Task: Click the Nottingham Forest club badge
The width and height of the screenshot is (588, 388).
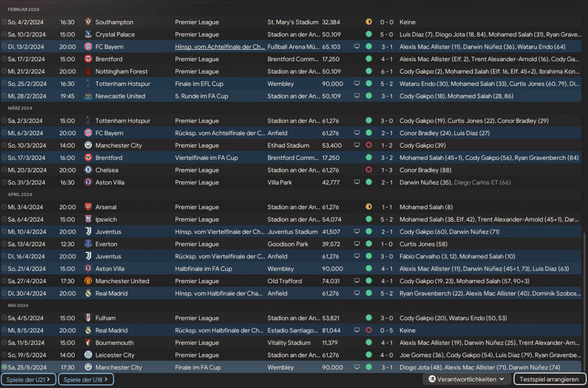Action: click(x=88, y=71)
